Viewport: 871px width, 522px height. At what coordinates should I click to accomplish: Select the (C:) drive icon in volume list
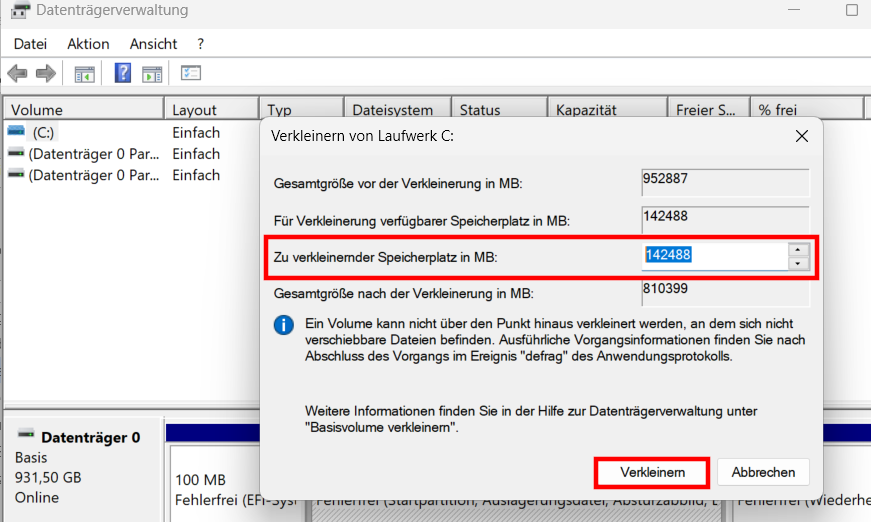click(16, 132)
